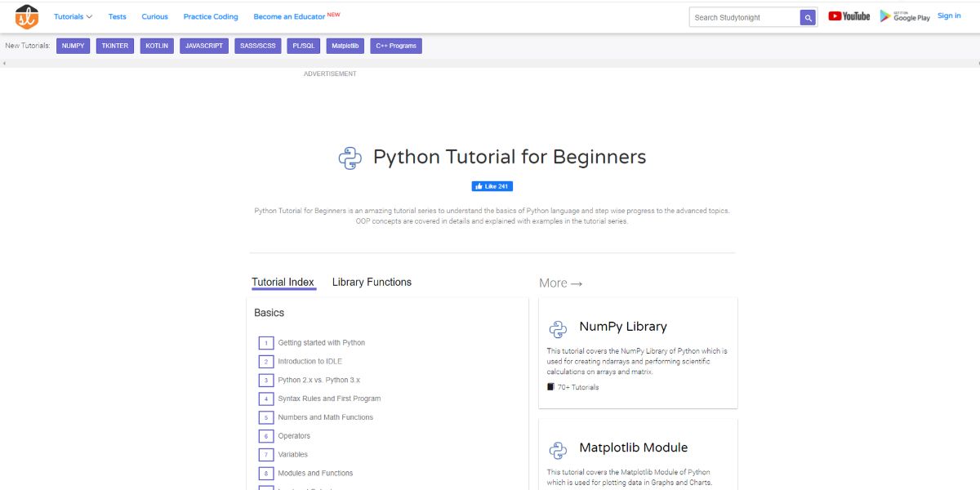The width and height of the screenshot is (980, 490).
Task: Click the Sign in link
Action: [949, 15]
